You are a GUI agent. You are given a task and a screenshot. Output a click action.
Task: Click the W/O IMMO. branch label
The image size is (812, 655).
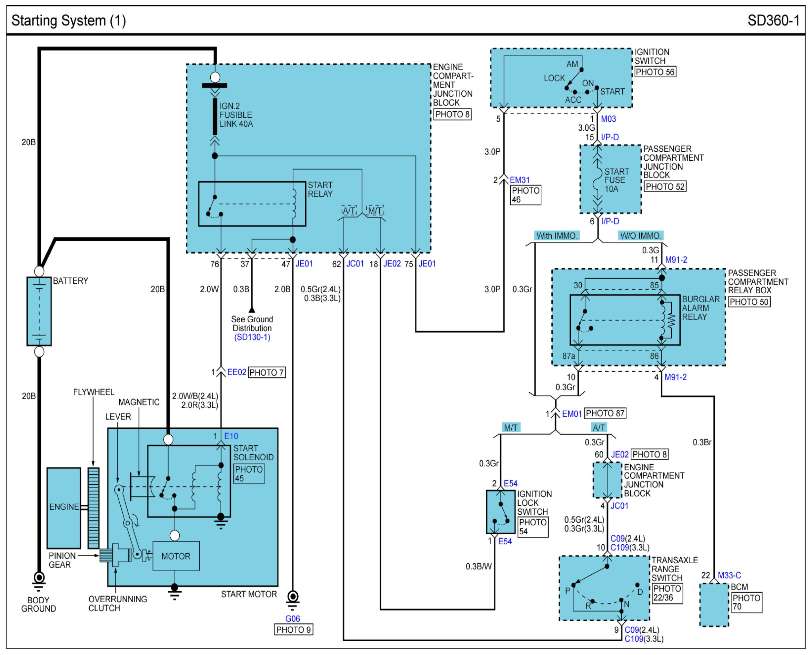pyautogui.click(x=641, y=236)
